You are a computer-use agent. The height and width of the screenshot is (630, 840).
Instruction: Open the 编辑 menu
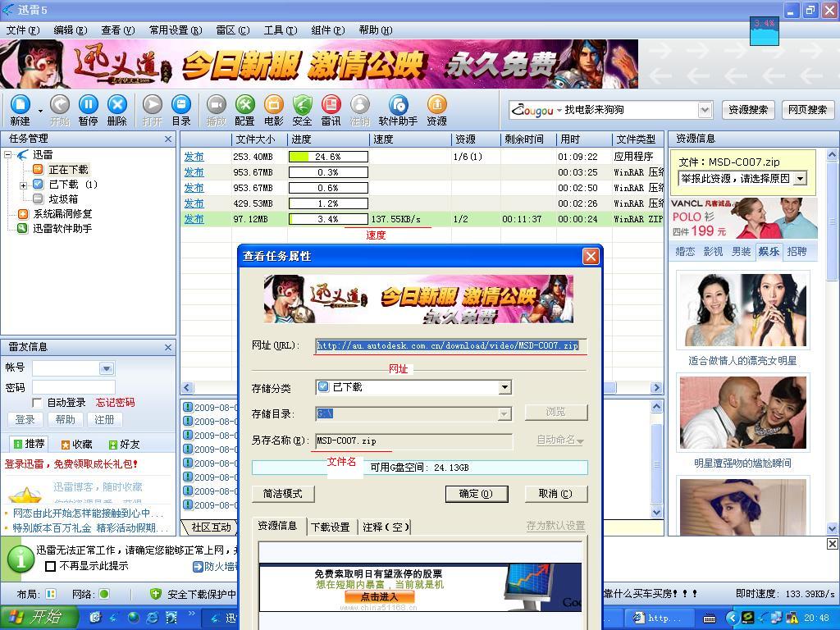(x=71, y=30)
